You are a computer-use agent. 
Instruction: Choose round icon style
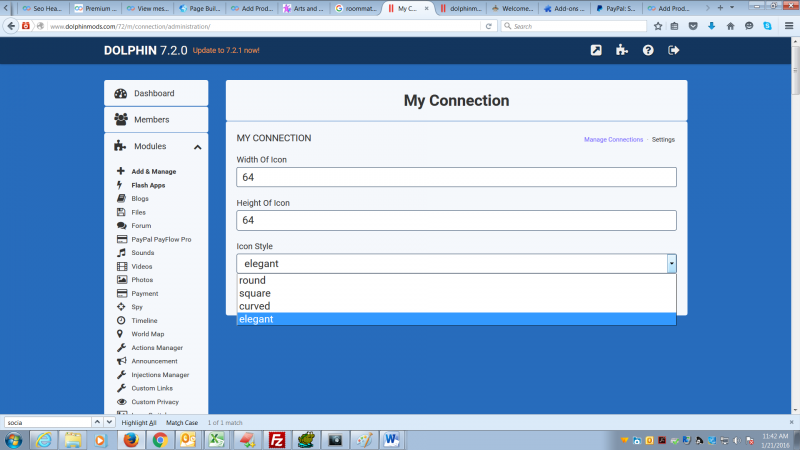[x=456, y=280]
